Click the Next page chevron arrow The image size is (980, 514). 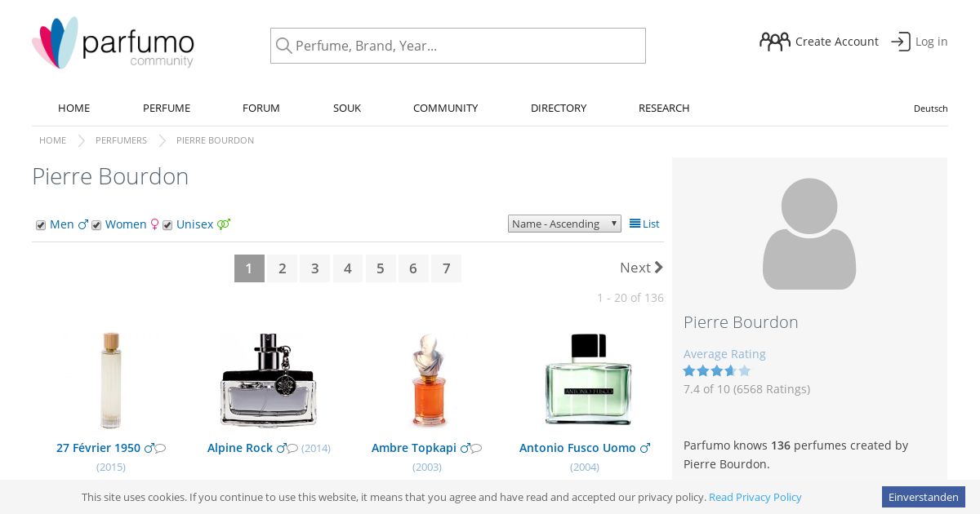point(659,268)
